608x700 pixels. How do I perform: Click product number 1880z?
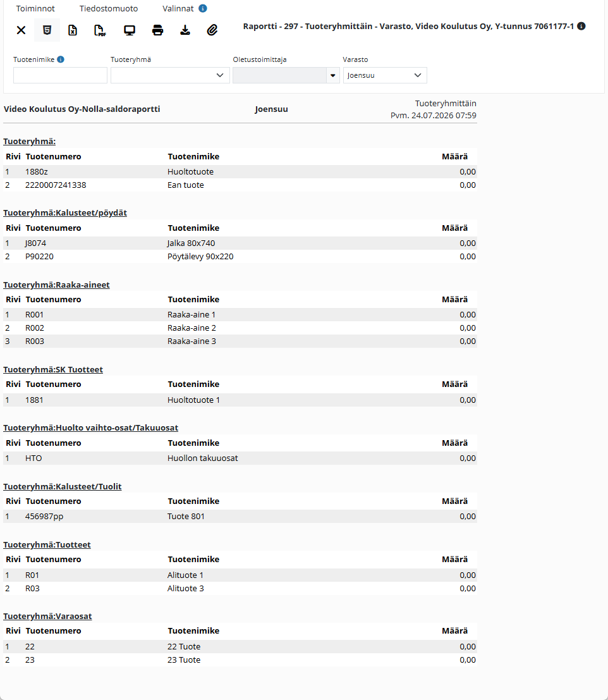(37, 172)
